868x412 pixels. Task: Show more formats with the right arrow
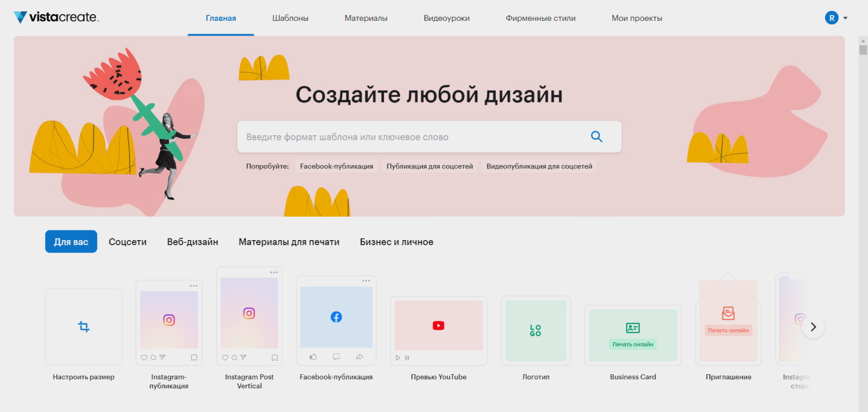click(x=813, y=327)
